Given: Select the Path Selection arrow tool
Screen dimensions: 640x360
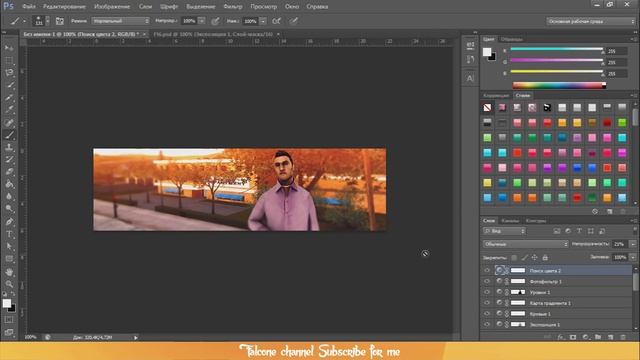Looking at the screenshot, I should point(9,247).
